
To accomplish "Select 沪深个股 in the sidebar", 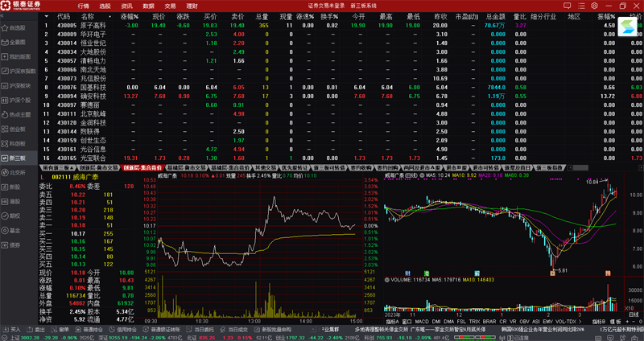I will tap(18, 100).
